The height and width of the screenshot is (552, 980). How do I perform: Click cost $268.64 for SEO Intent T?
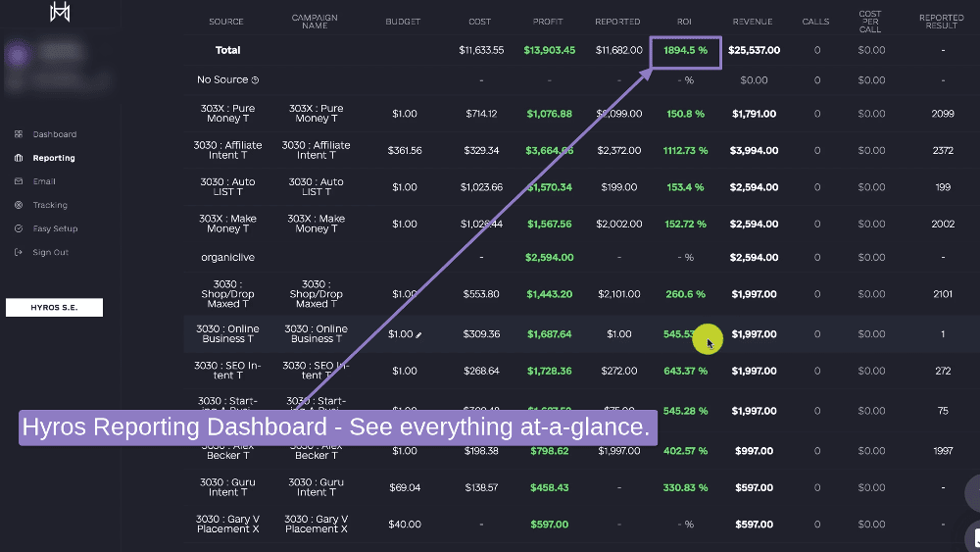pos(481,372)
